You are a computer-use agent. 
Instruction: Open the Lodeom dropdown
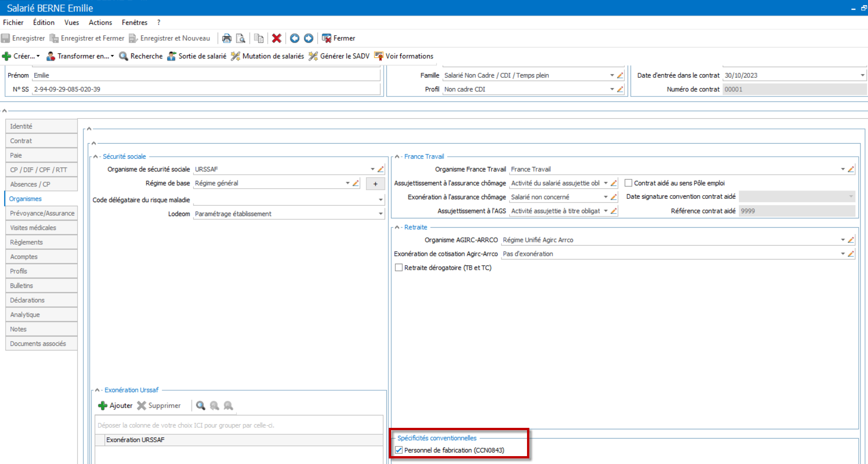pos(381,214)
